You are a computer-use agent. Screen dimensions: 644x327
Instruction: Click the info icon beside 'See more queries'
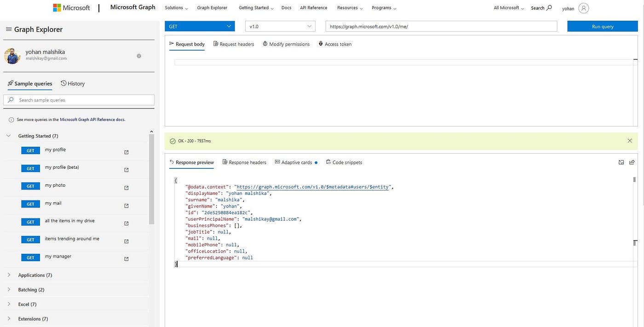[11, 120]
